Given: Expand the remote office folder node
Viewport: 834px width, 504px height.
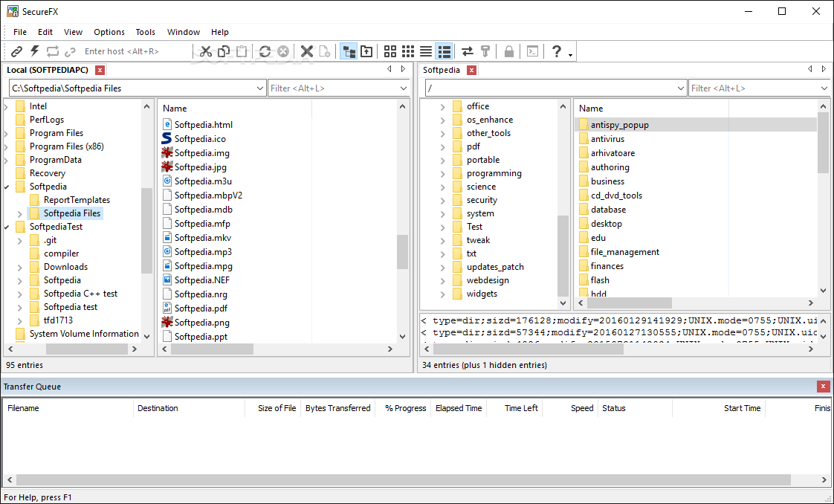Looking at the screenshot, I should (442, 107).
